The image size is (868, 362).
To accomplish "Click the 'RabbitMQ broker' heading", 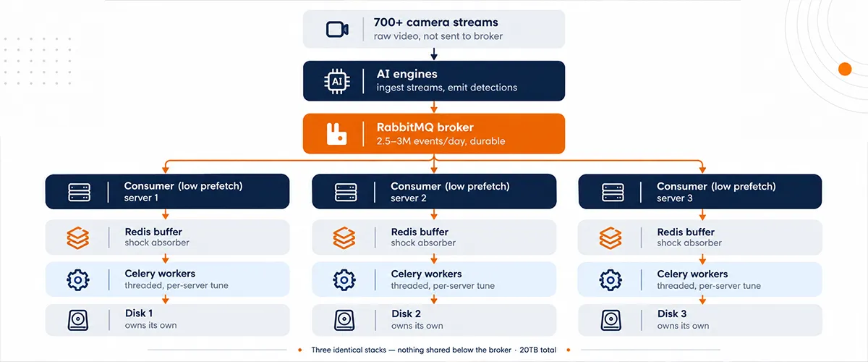I will click(x=425, y=127).
